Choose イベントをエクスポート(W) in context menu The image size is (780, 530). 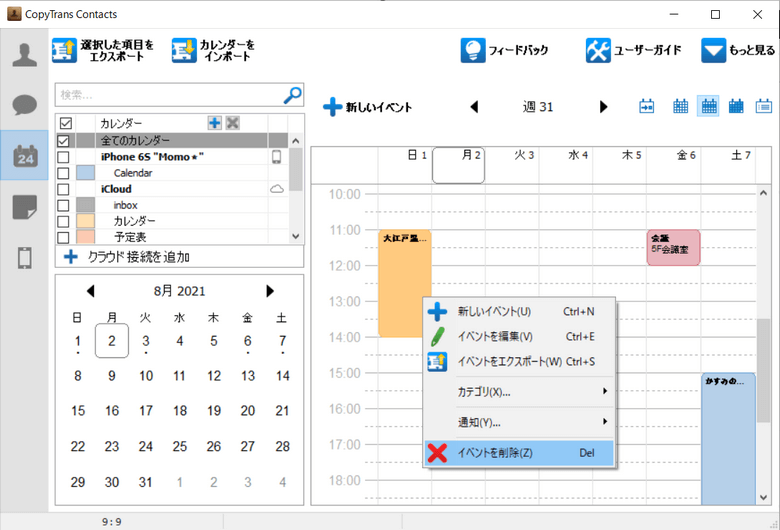519,362
